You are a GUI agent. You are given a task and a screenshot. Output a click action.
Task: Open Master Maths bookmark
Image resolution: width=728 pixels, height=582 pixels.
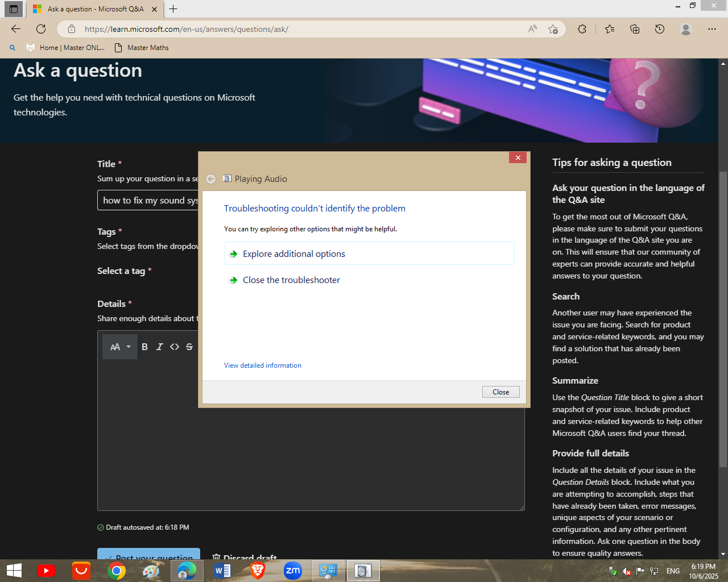142,48
